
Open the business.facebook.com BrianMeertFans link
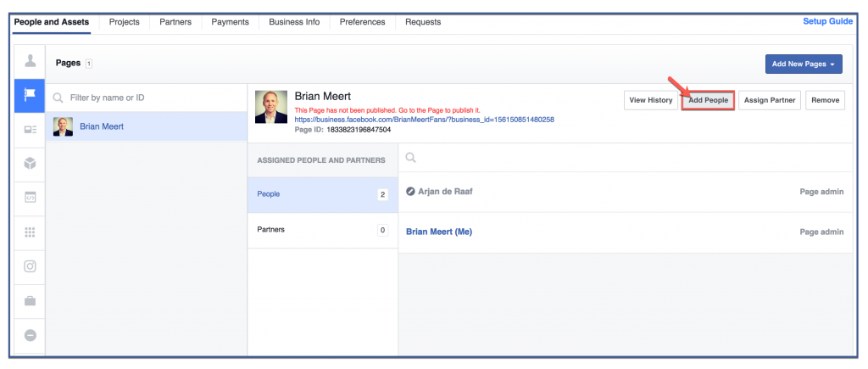coord(425,120)
